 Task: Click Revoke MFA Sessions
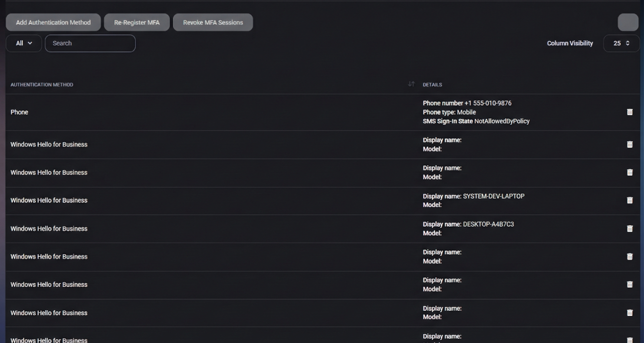coord(213,22)
